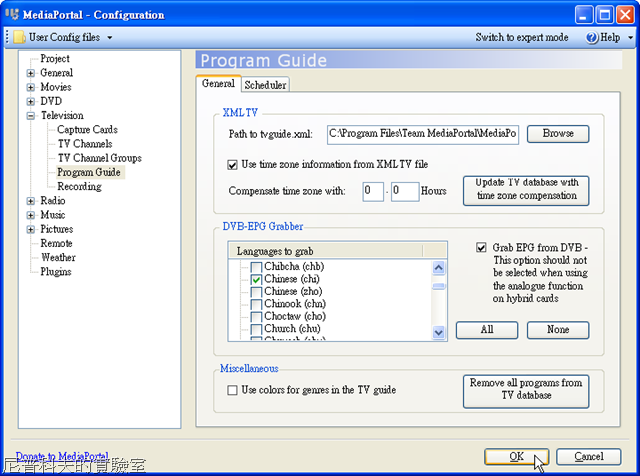Select Program Guide tree item
This screenshot has height=476, width=640.
point(89,172)
